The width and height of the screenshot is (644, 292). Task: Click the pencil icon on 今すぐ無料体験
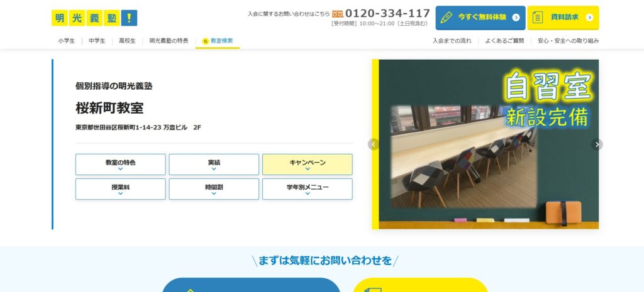click(447, 18)
